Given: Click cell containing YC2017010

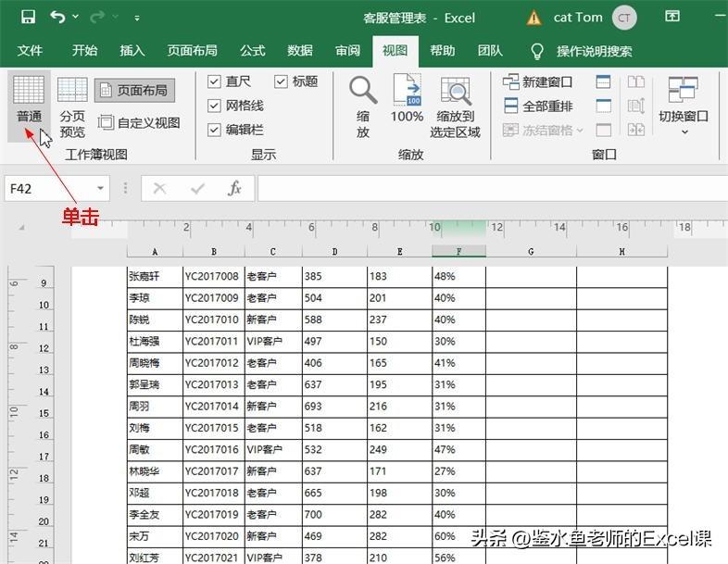Looking at the screenshot, I should [214, 320].
